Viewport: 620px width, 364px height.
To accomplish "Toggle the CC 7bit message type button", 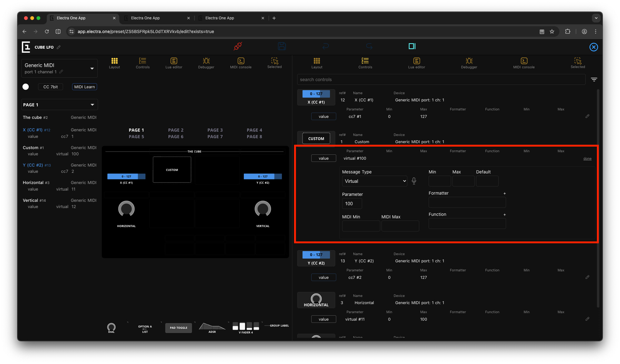I will 50,87.
